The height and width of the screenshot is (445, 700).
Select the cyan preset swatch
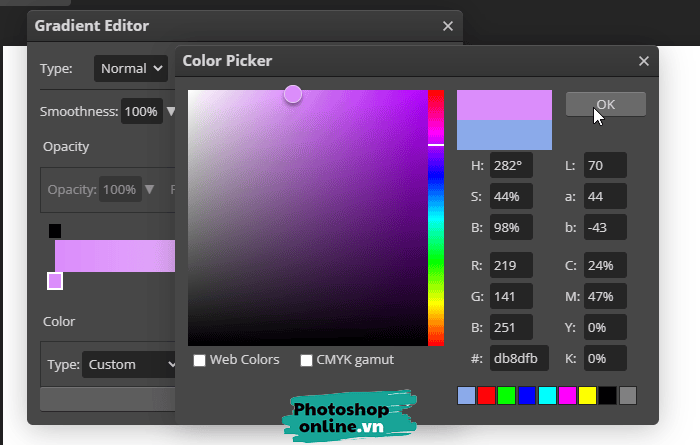pos(547,396)
